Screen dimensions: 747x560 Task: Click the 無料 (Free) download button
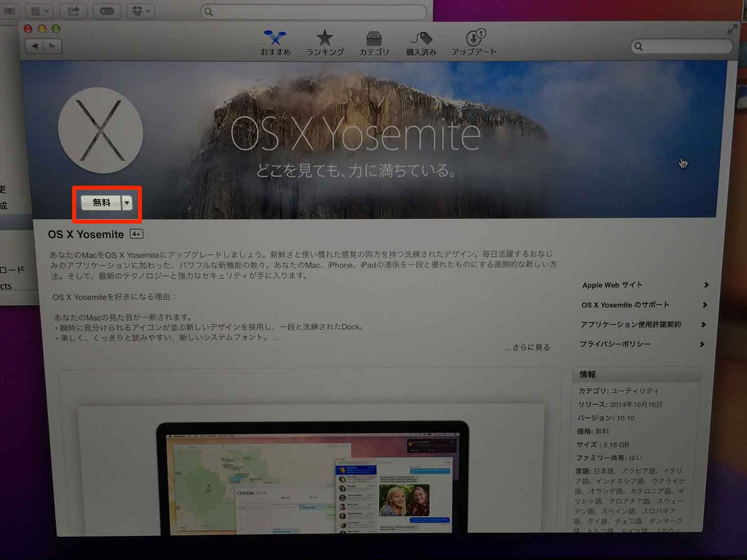tap(101, 203)
